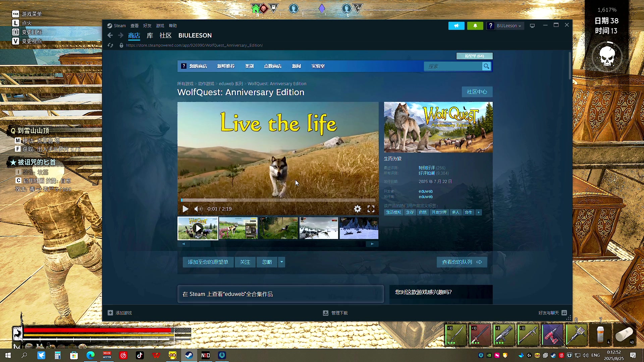
Task: Open the Windows Start button
Action: tap(8, 355)
